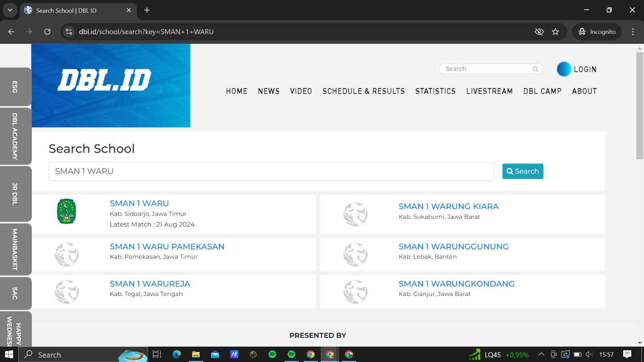The image size is (644, 362).
Task: Click the browser address bar URL
Action: (146, 32)
